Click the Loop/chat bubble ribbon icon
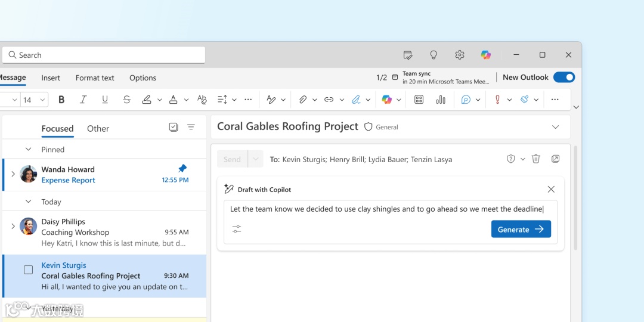Viewport: 644px width, 322px height. [466, 100]
